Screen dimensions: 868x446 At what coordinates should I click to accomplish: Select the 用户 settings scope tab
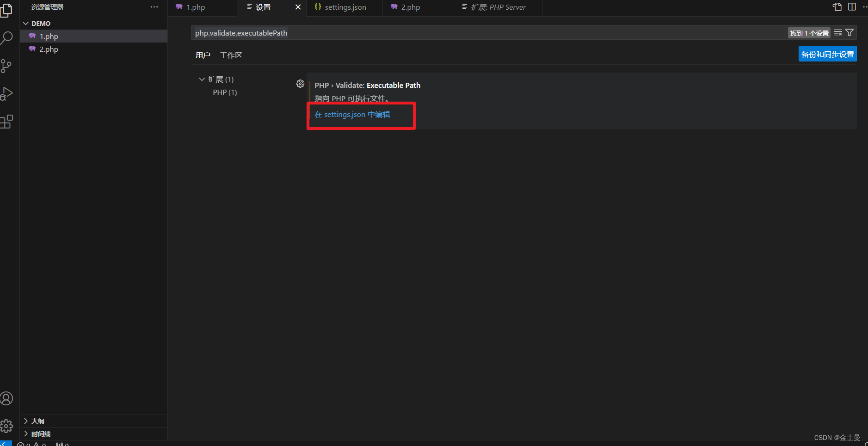(203, 55)
